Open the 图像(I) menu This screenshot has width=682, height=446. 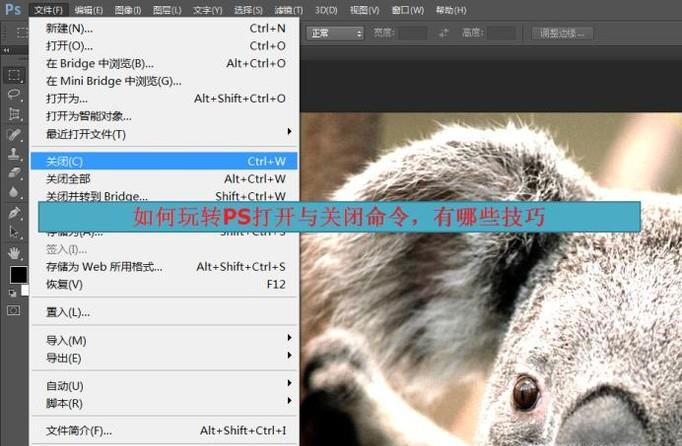pos(128,10)
